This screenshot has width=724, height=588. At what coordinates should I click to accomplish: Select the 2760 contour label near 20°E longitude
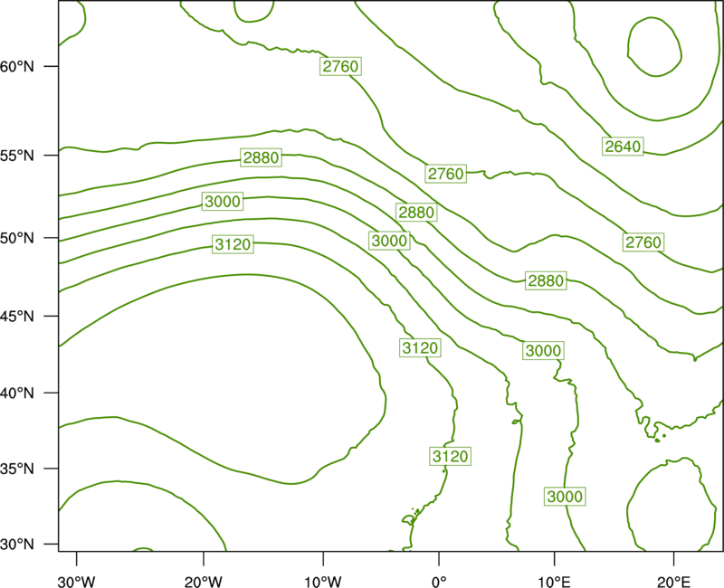point(643,242)
